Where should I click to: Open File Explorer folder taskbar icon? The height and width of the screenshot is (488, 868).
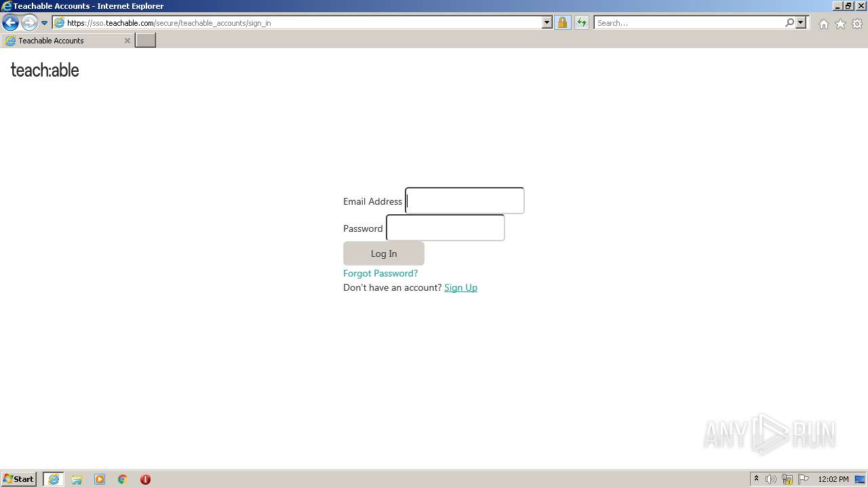pos(77,479)
